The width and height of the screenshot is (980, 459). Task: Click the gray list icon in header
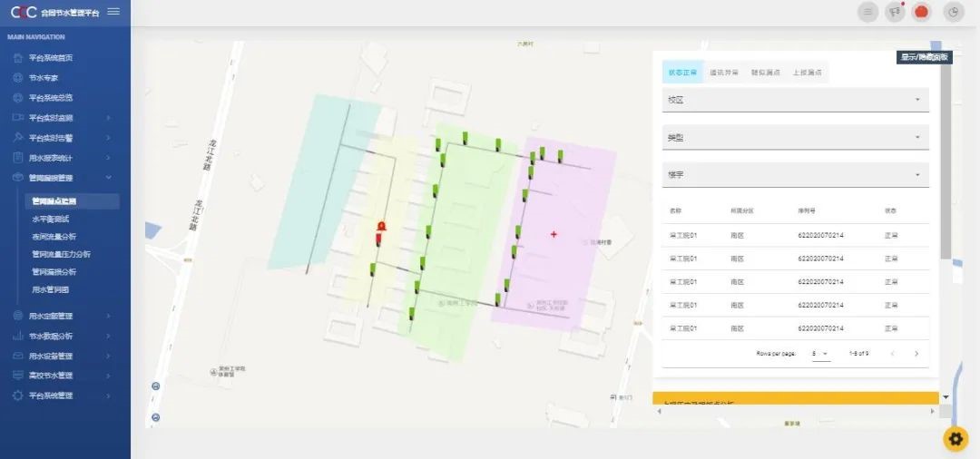point(868,12)
